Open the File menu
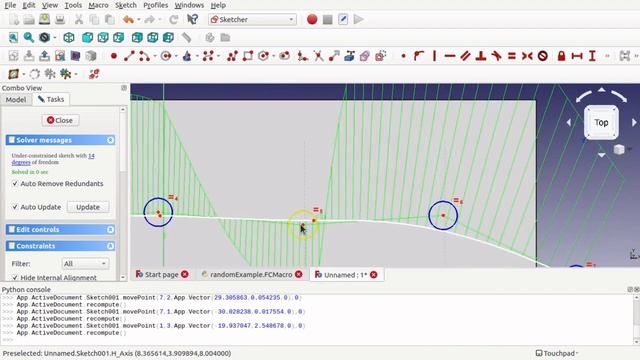 (x=10, y=5)
